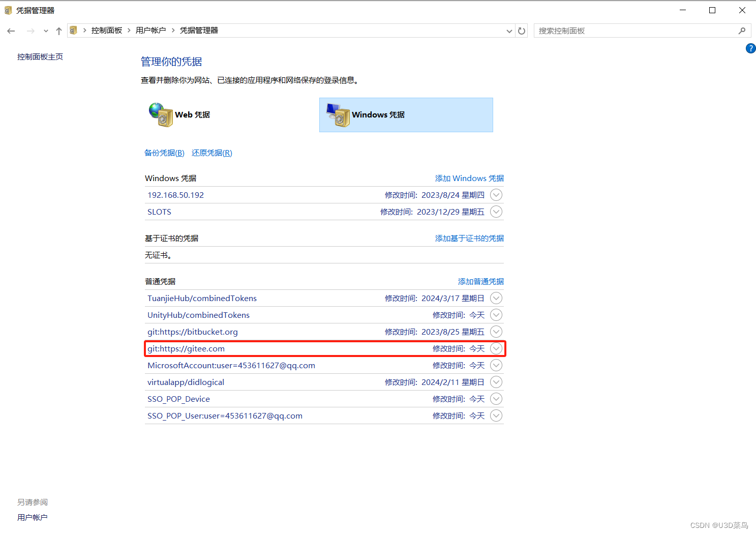Viewport: 756px width, 534px height.
Task: Click the 添加普通凭据 link
Action: point(480,281)
